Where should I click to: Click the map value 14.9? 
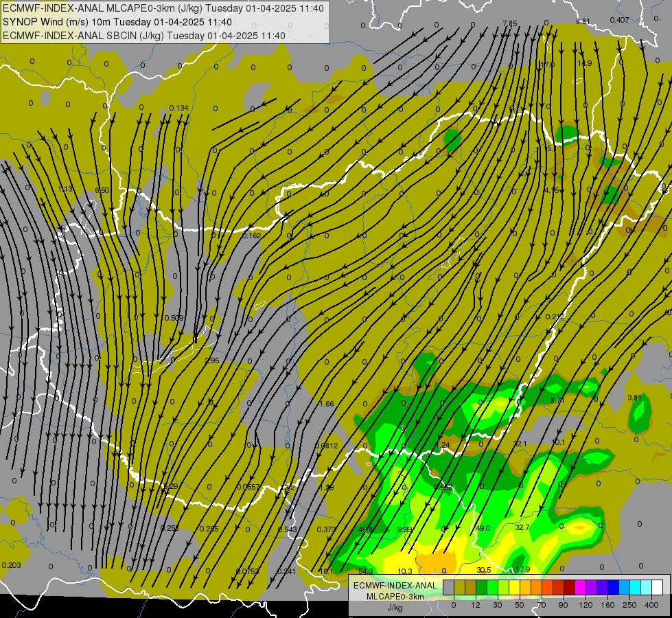click(x=585, y=63)
